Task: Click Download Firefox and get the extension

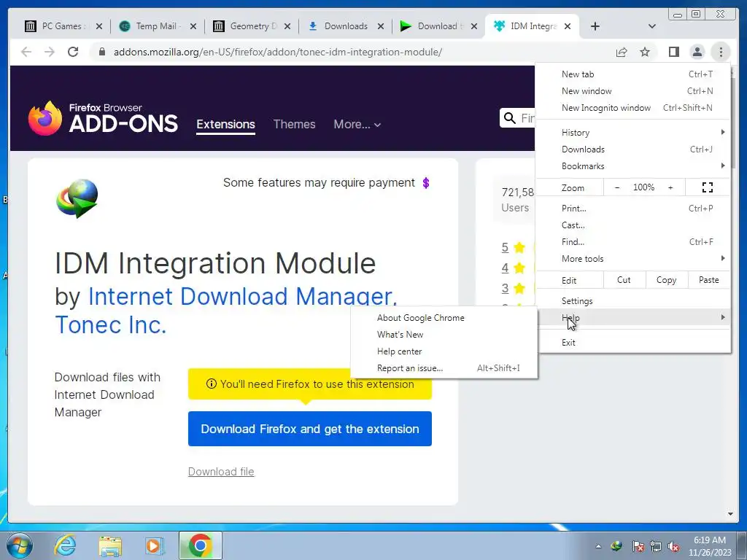Action: (309, 429)
